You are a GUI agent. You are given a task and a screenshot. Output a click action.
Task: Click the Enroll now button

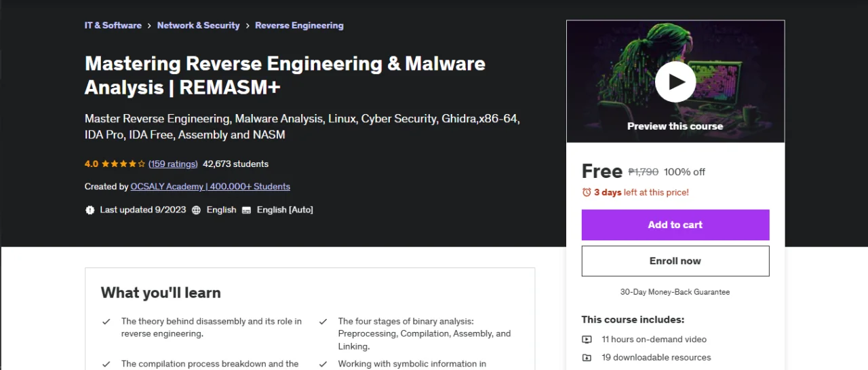coord(675,261)
